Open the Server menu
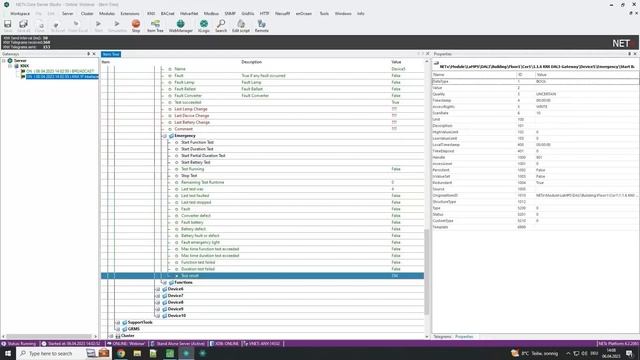 click(68, 13)
